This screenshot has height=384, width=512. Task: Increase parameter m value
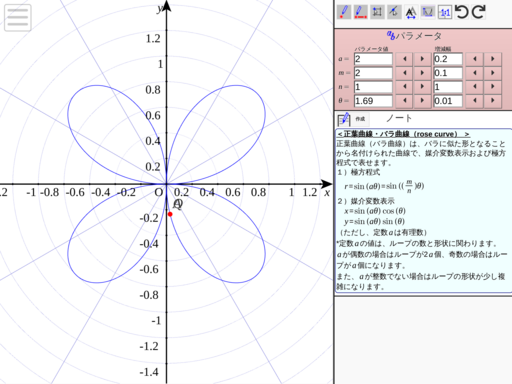tap(422, 73)
